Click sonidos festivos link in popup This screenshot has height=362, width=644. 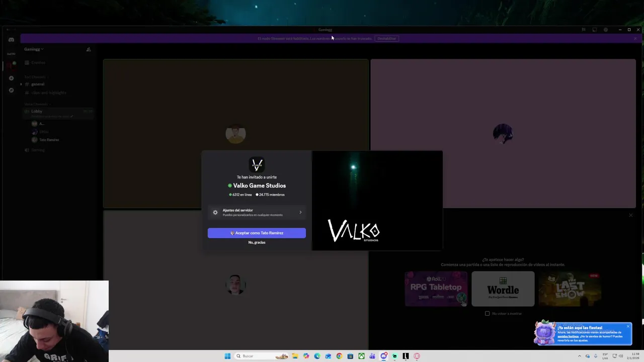click(x=568, y=336)
